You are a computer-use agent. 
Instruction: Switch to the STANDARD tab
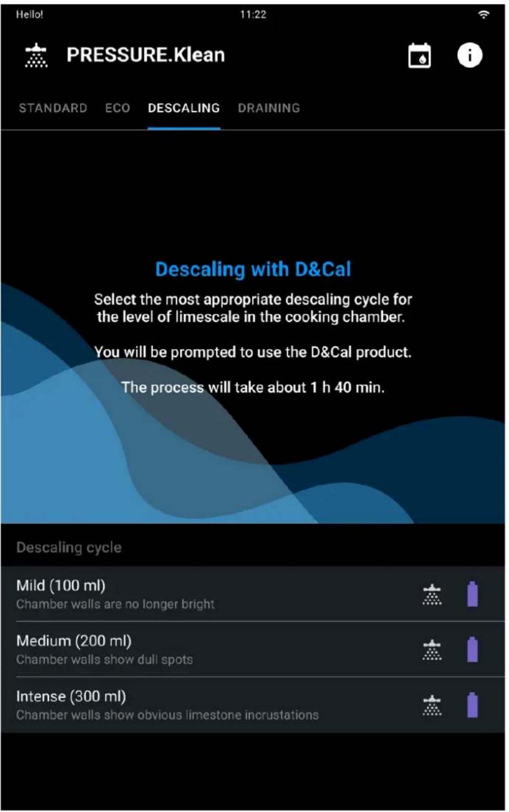[x=53, y=108]
